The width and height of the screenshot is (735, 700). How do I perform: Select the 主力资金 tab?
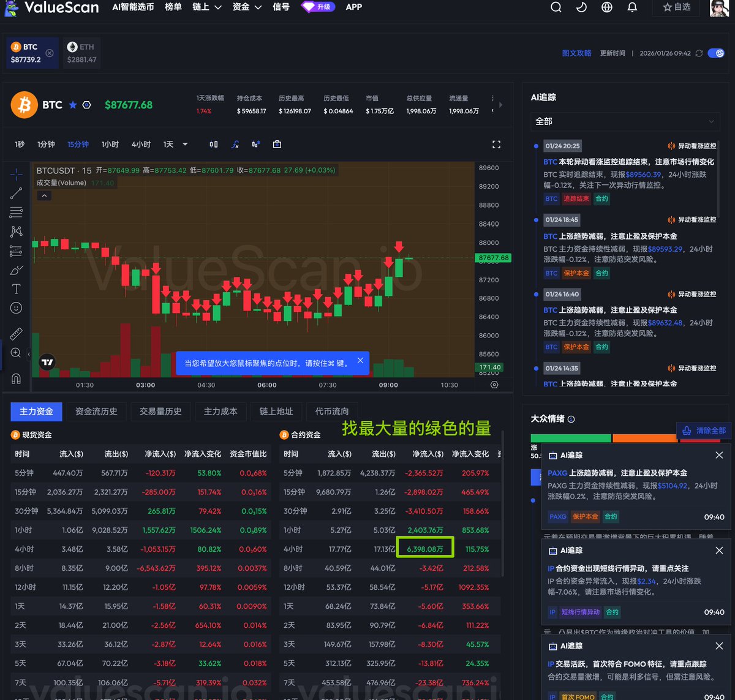[36, 412]
